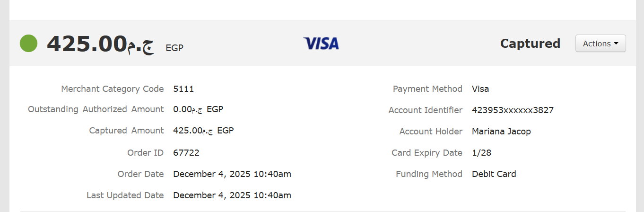The height and width of the screenshot is (212, 644).
Task: Click the Outstanding Authorized Amount value
Action: (198, 109)
